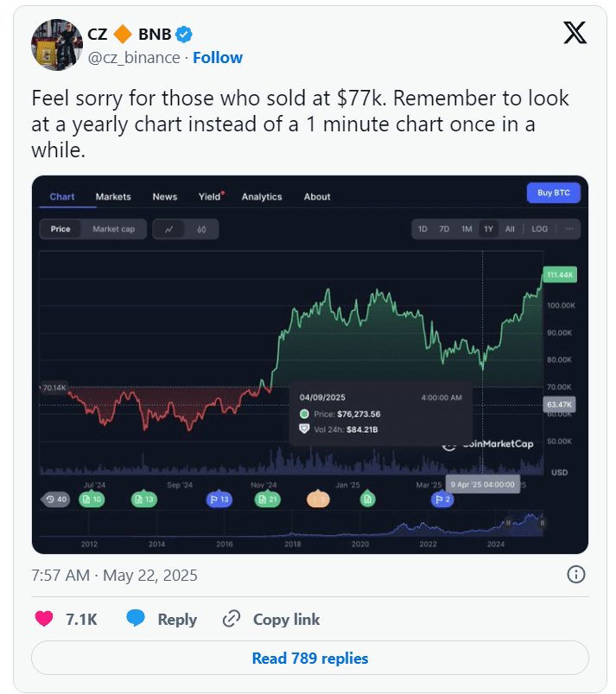Open Read 789 replies
This screenshot has height=694, width=616.
pos(310,658)
